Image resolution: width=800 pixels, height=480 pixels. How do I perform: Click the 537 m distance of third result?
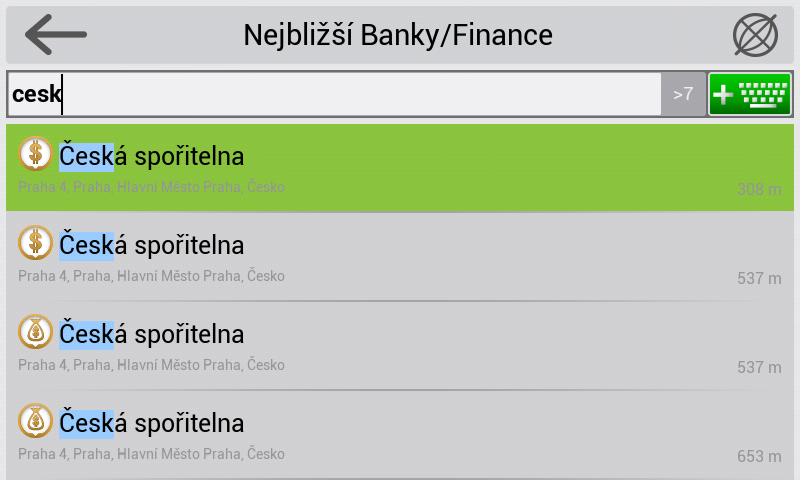pyautogui.click(x=759, y=367)
